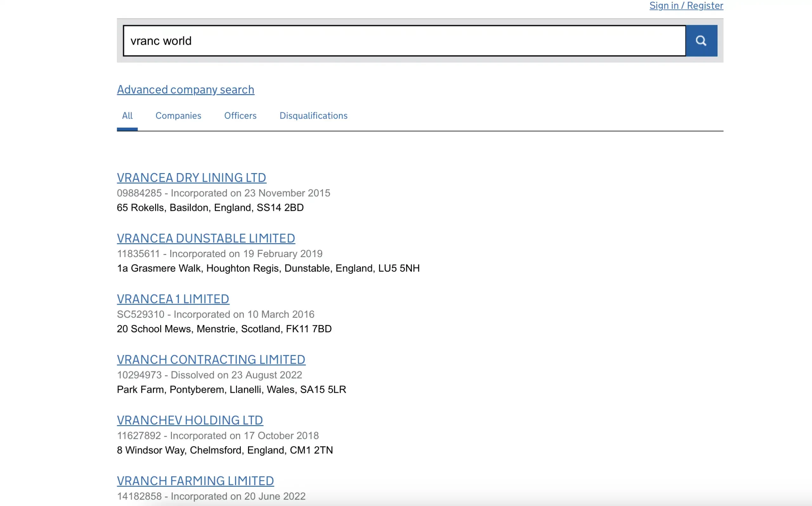Open VRANCHEV HOLDING LTD result
The width and height of the screenshot is (812, 506).
pyautogui.click(x=190, y=420)
